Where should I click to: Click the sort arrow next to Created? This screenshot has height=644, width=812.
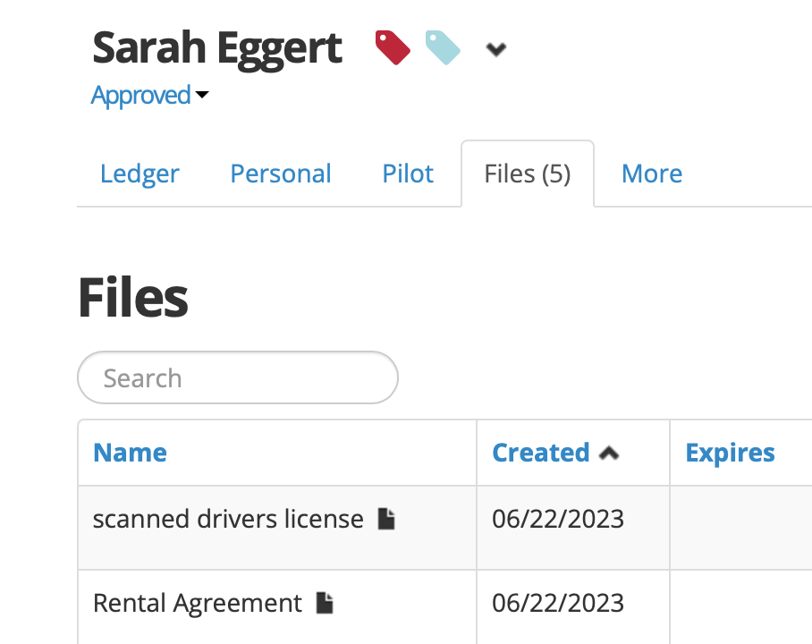[x=609, y=453]
